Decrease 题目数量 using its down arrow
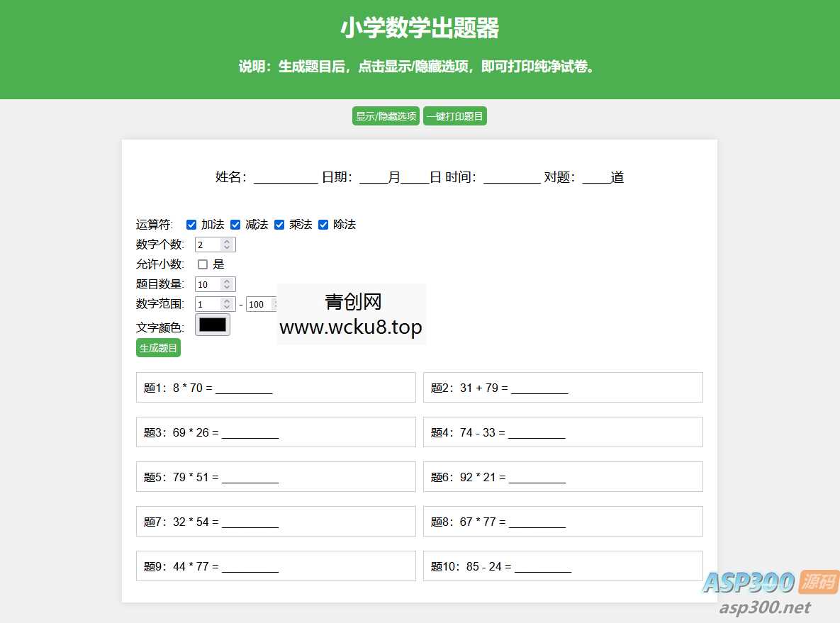The height and width of the screenshot is (623, 840). coord(228,287)
